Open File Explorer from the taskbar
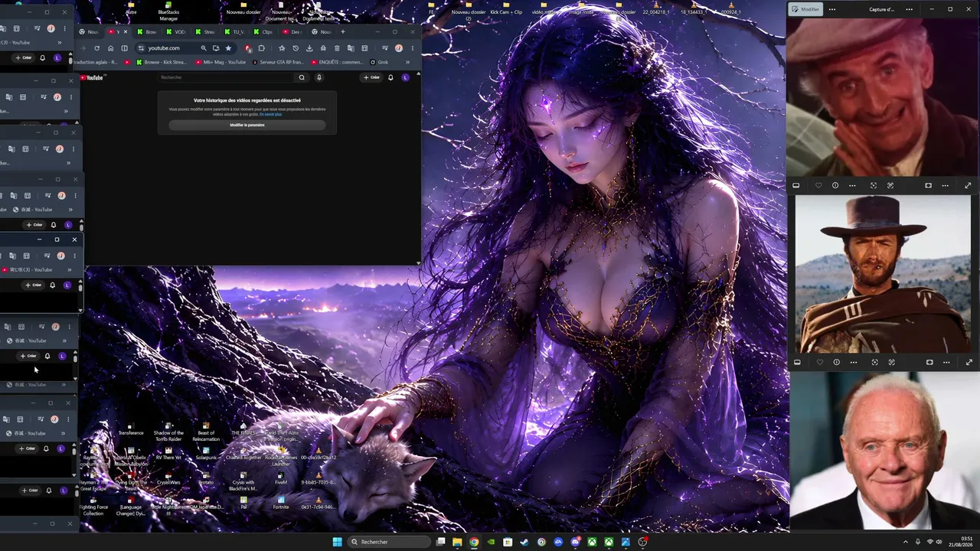980x551 pixels. [x=457, y=542]
